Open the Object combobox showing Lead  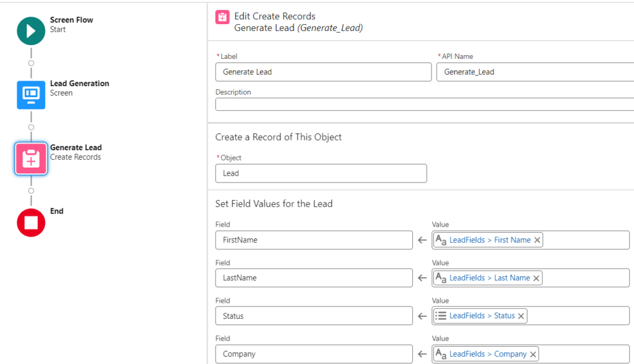pyautogui.click(x=321, y=173)
